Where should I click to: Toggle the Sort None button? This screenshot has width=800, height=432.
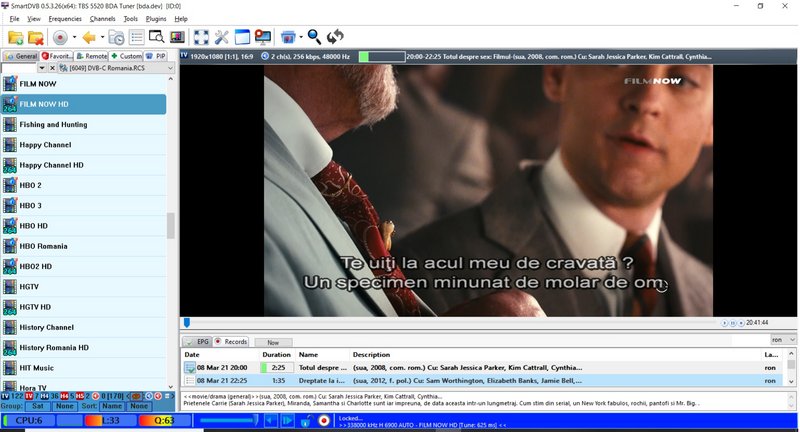pos(139,406)
